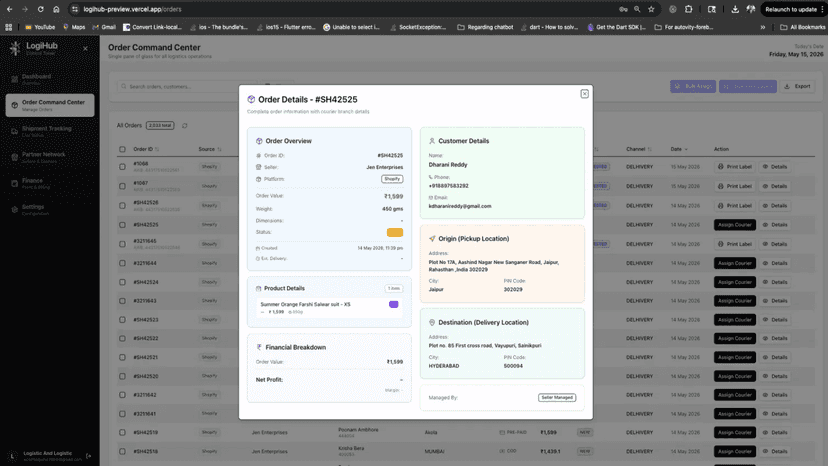828x466 pixels.
Task: Check the order #1067 checkbox
Action: tap(123, 186)
